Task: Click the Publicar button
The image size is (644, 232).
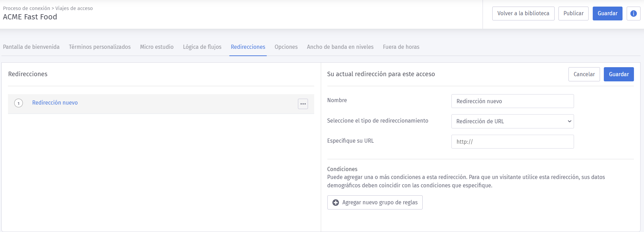Action: tap(573, 14)
